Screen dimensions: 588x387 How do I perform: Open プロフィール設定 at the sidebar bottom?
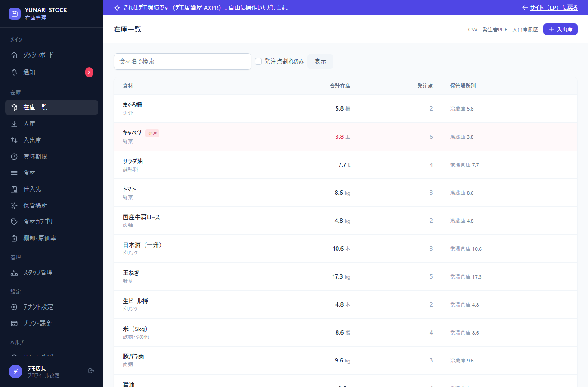(x=43, y=375)
